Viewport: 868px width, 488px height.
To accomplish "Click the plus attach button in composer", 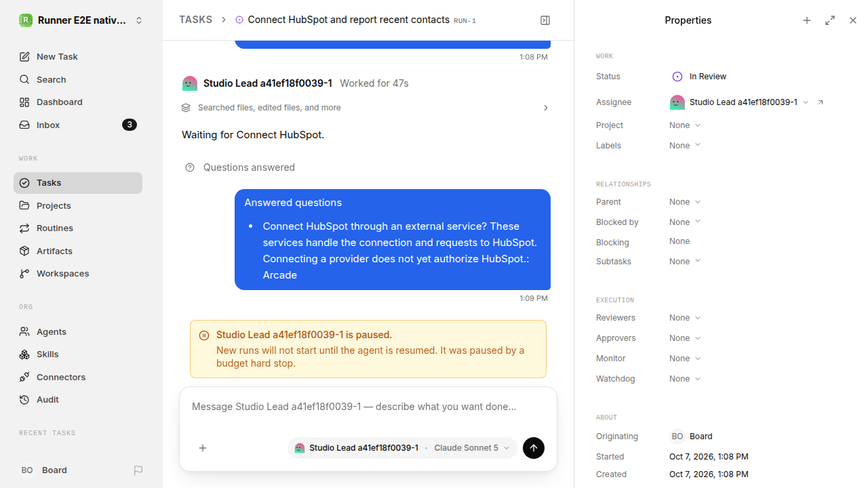I will pos(203,448).
